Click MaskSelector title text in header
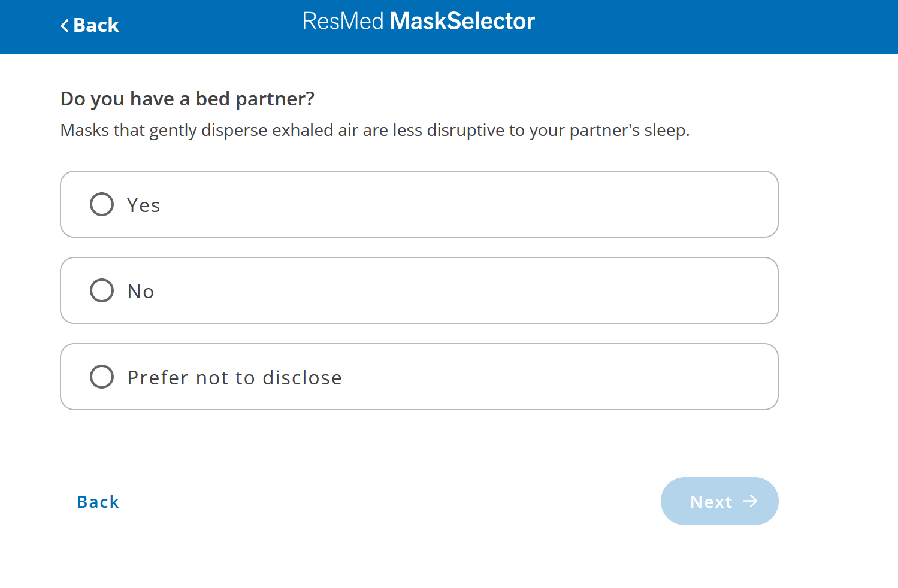898x588 pixels. pyautogui.click(x=461, y=21)
